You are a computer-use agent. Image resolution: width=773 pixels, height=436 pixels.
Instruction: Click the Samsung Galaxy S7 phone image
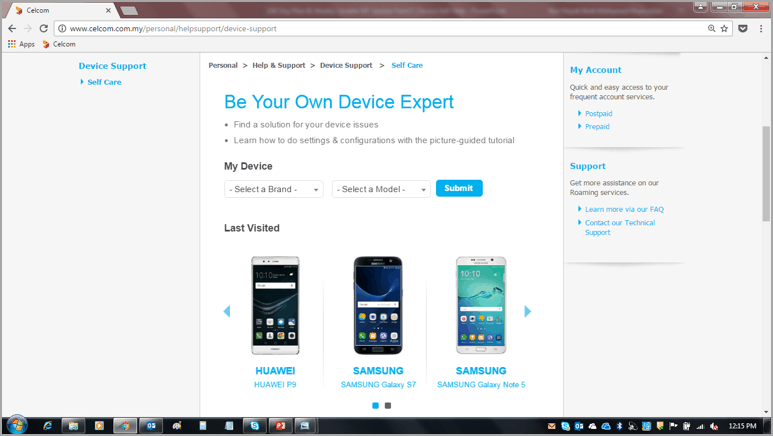pyautogui.click(x=378, y=305)
